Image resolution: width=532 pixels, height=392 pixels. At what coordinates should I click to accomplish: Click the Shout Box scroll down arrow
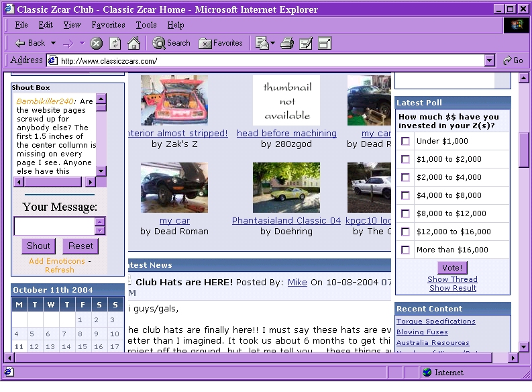(101, 170)
